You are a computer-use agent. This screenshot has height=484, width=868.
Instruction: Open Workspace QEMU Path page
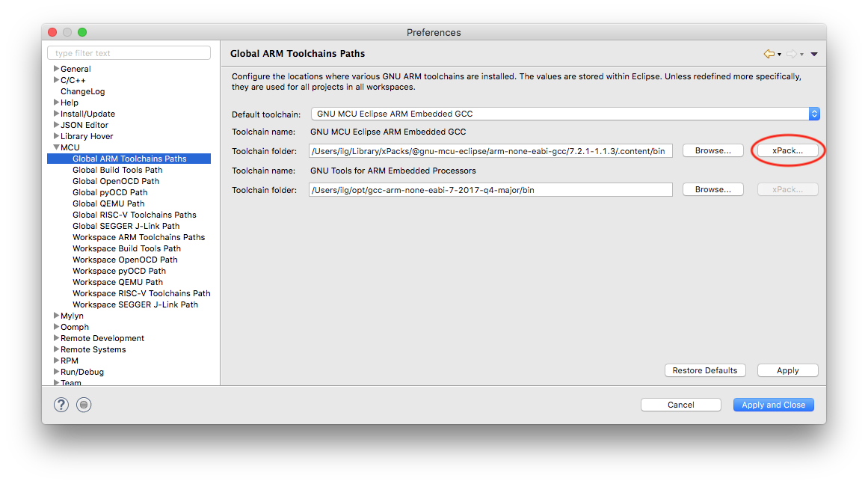(118, 282)
